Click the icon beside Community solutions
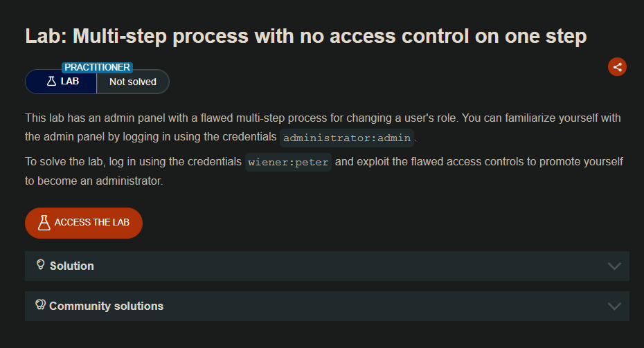Viewport: 644px width, 348px height. tap(40, 305)
